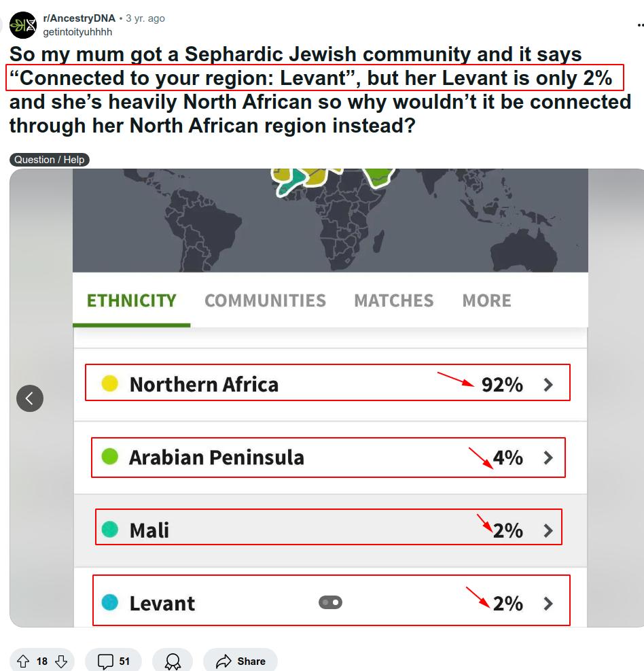
Task: Click the gallery page indicator dots
Action: (x=330, y=602)
